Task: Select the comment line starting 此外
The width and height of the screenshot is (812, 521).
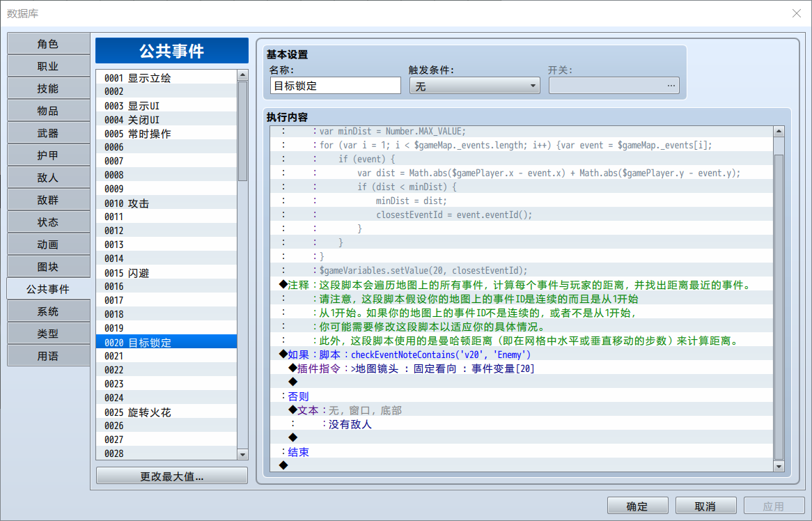Action: 522,341
